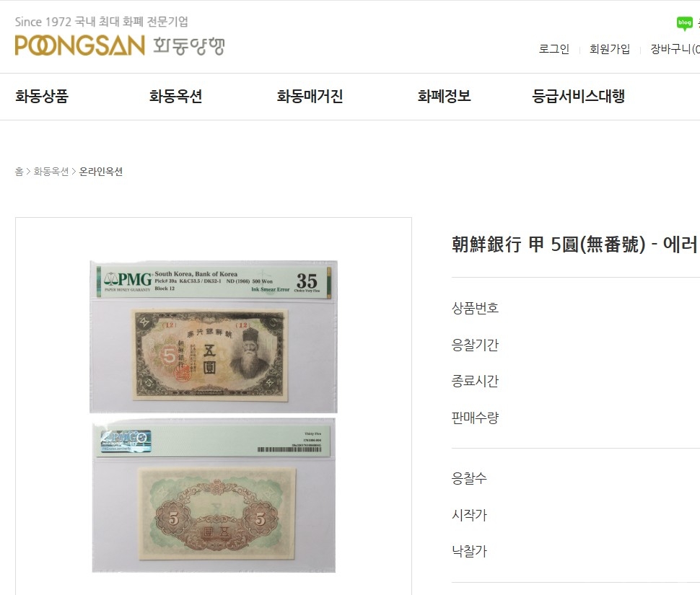Click the PMG hologram sticker on back
Image resolution: width=700 pixels, height=595 pixels.
(126, 441)
